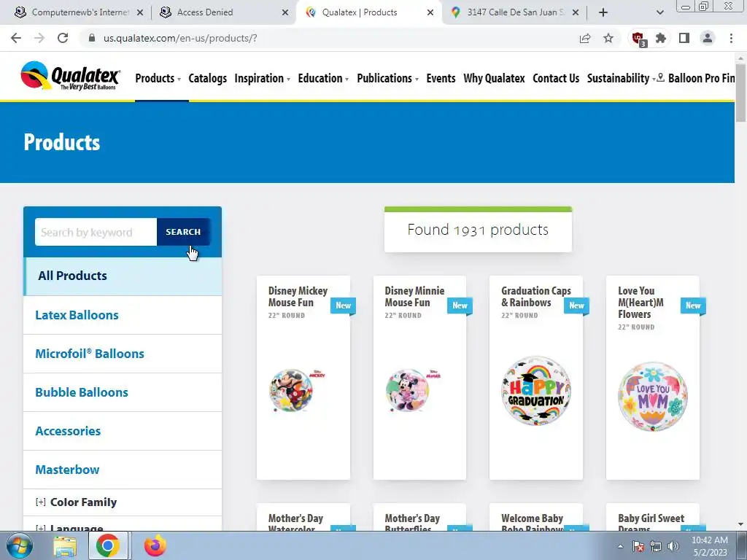Open Why Qualatex page
The width and height of the screenshot is (747, 560).
(494, 78)
